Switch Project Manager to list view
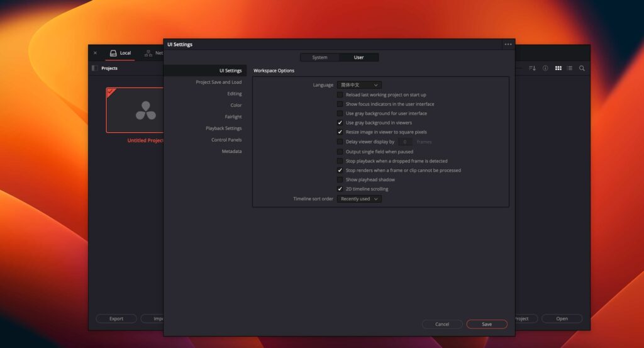The image size is (644, 348). pos(570,68)
